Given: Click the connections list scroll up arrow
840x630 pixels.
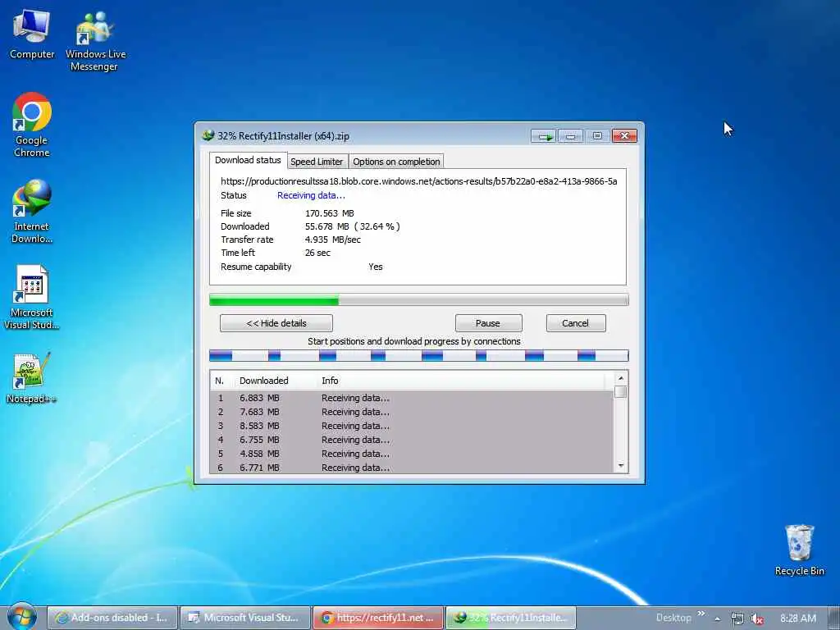Looking at the screenshot, I should coord(621,379).
